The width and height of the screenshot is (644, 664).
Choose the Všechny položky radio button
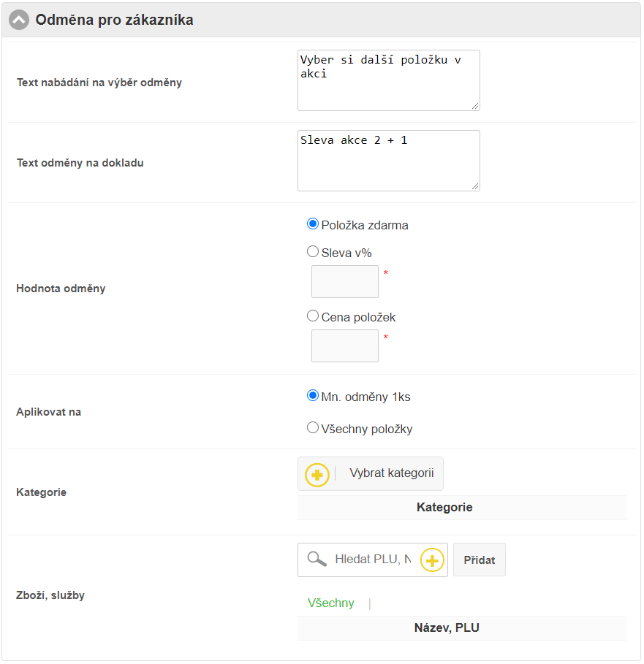click(x=313, y=428)
